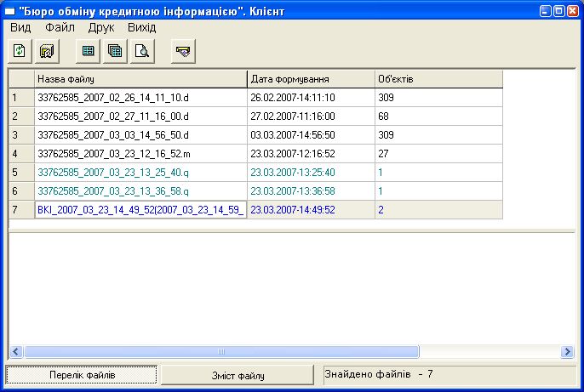Click date cell 03.03.2007-14:56:50
Image resolution: width=584 pixels, height=392 pixels.
tap(311, 135)
